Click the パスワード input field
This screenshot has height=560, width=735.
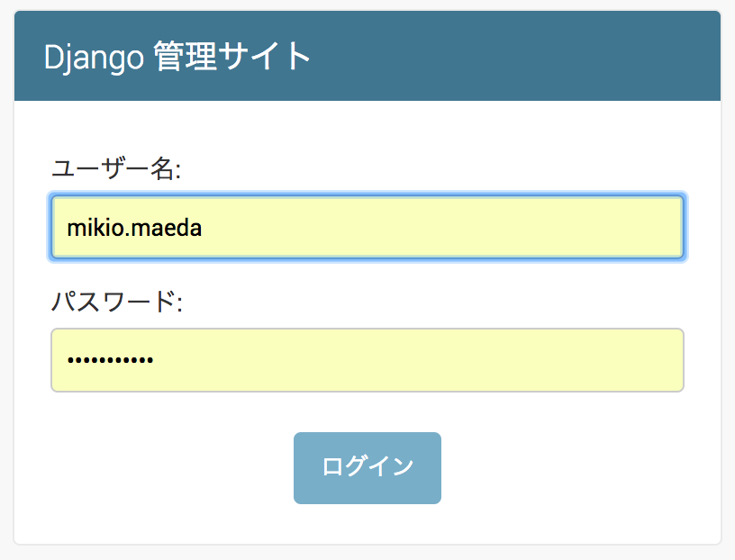(367, 360)
